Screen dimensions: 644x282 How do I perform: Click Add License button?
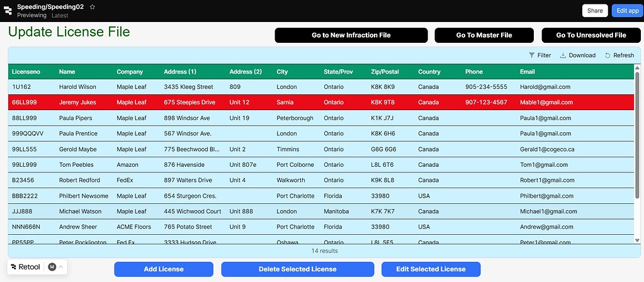click(164, 269)
